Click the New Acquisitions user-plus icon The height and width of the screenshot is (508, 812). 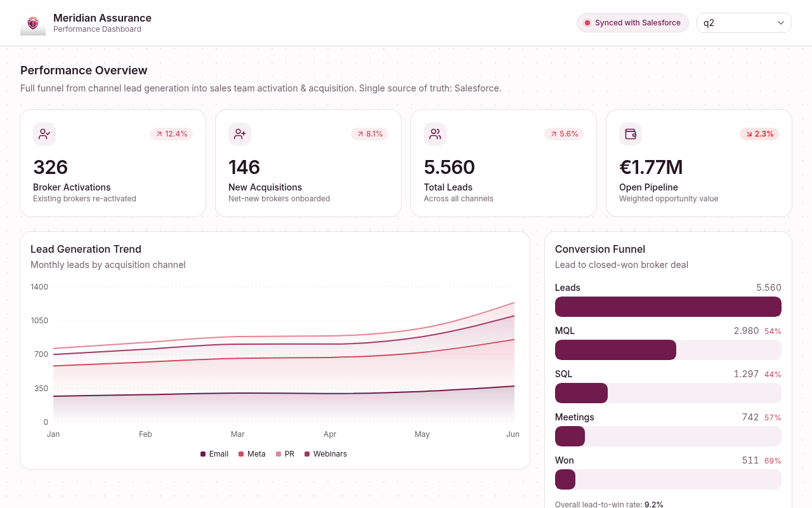(x=240, y=134)
